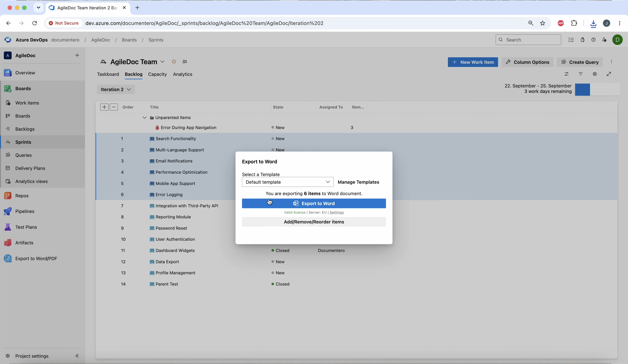This screenshot has width=628, height=364.
Task: Open Work items in sidebar
Action: point(27,103)
